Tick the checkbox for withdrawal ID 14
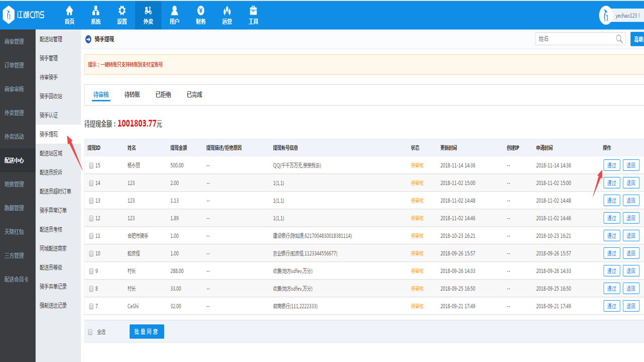Viewport: 644px width, 362px height. tap(91, 183)
